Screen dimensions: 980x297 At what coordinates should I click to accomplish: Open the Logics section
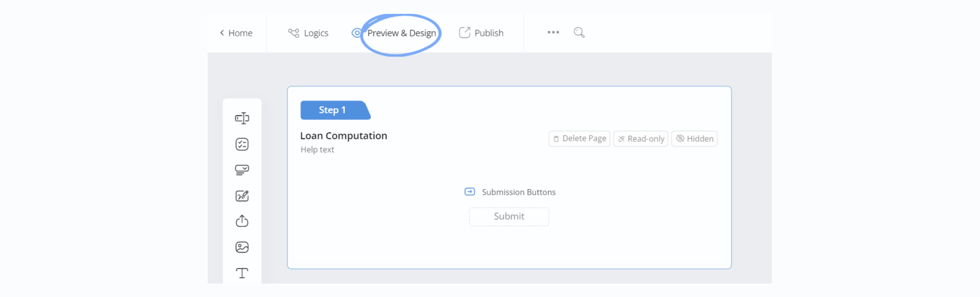(308, 33)
